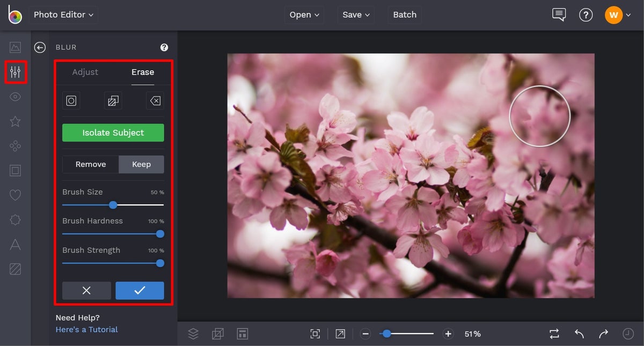The image size is (644, 346).
Task: Open the Edit tools sliders icon
Action: tap(15, 72)
